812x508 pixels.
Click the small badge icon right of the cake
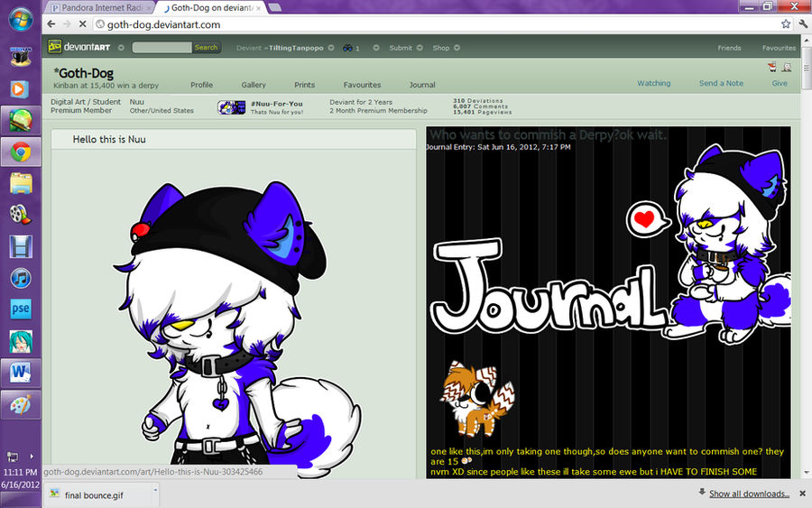tap(787, 67)
